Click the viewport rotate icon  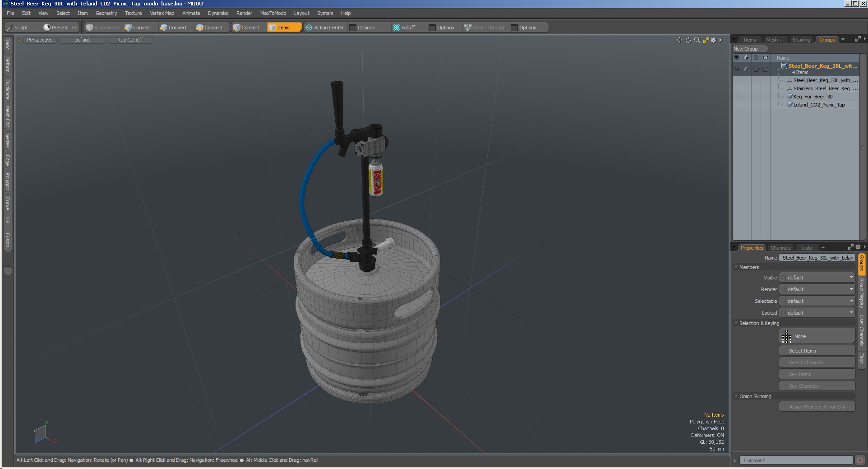coord(688,40)
